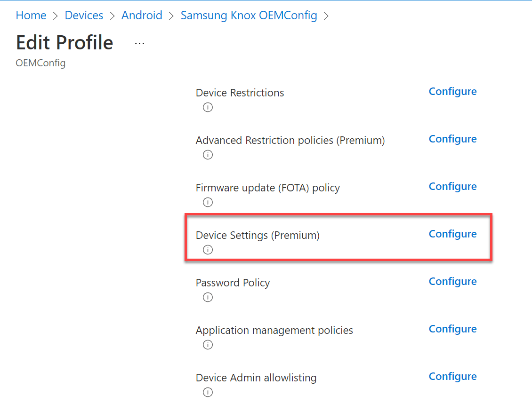532x411 pixels.
Task: Click the Edit Profile heading
Action: [x=64, y=43]
